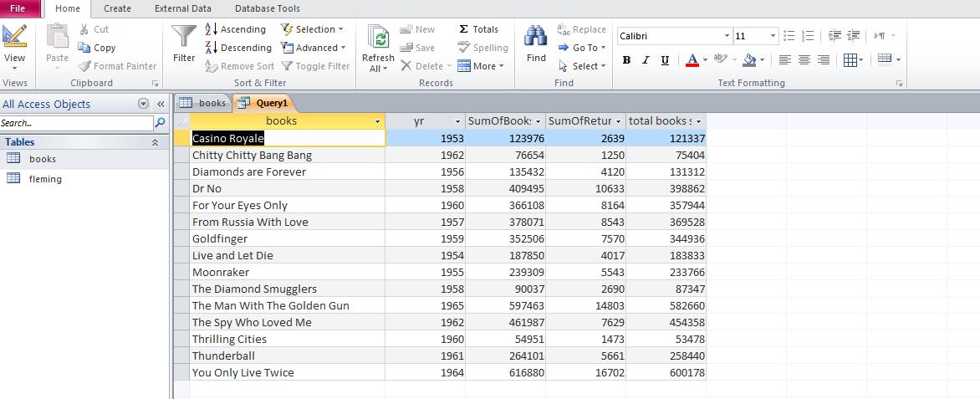Decrease indent level icon
The height and width of the screenshot is (399, 980).
835,36
